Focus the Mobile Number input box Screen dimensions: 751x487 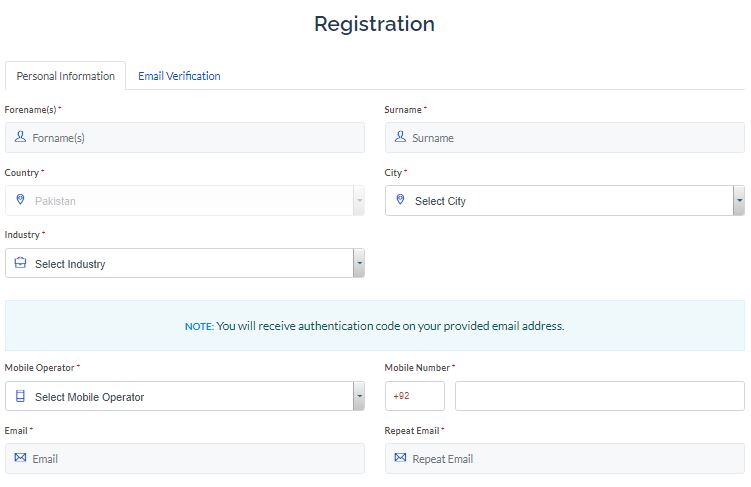(x=600, y=396)
